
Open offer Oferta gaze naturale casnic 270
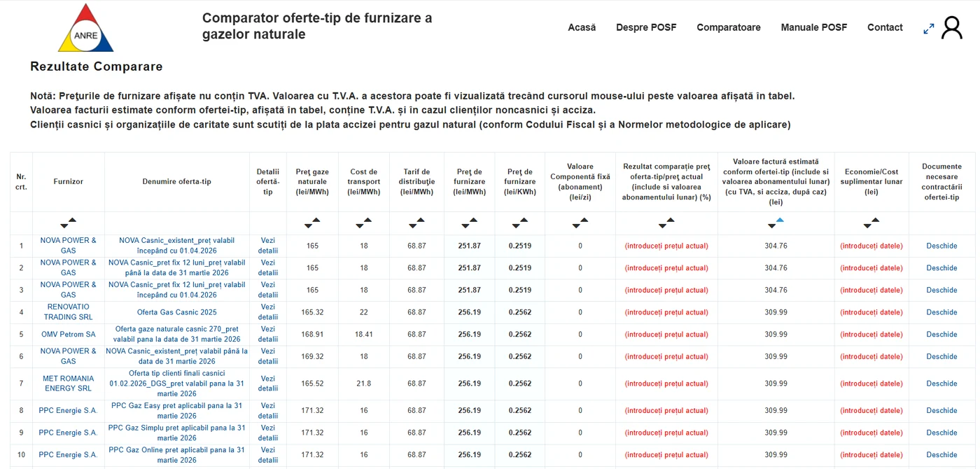(177, 335)
